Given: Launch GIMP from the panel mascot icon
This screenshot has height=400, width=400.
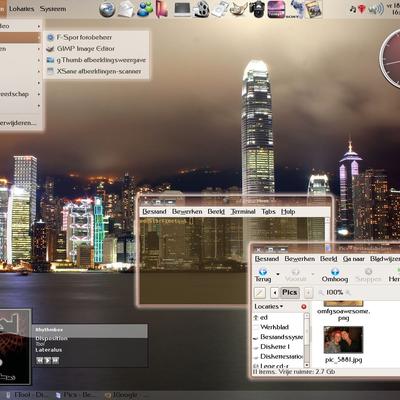Looking at the screenshot, I should pos(239,9).
